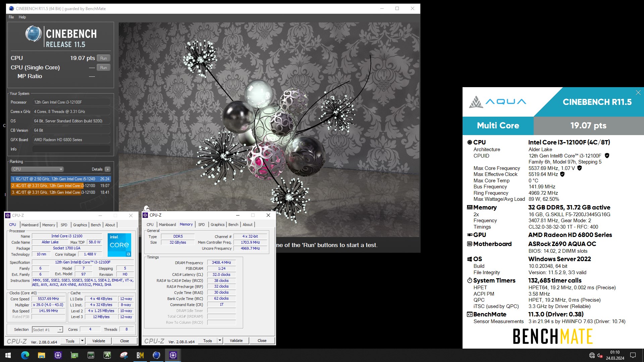Open the File menu in Cinebench

11,17
